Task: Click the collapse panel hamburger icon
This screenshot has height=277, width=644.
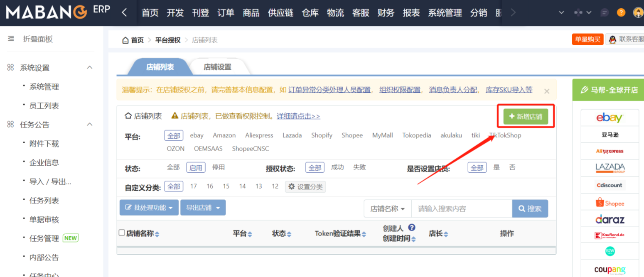Action: pyautogui.click(x=11, y=39)
